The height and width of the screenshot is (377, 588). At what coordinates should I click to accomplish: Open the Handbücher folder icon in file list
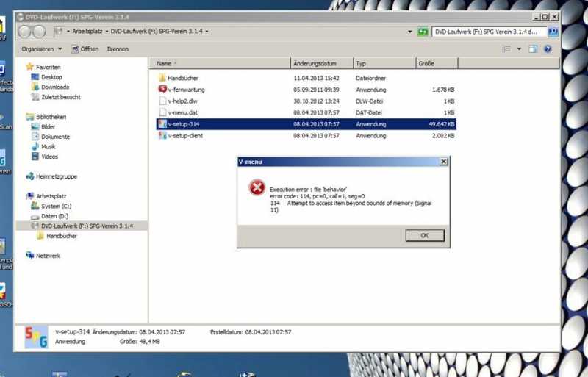pos(162,78)
